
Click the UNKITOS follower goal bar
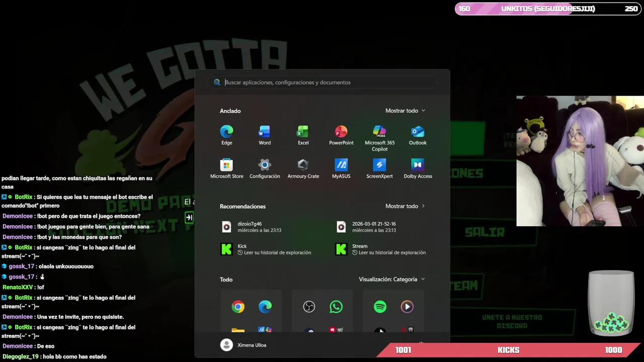[x=547, y=9]
